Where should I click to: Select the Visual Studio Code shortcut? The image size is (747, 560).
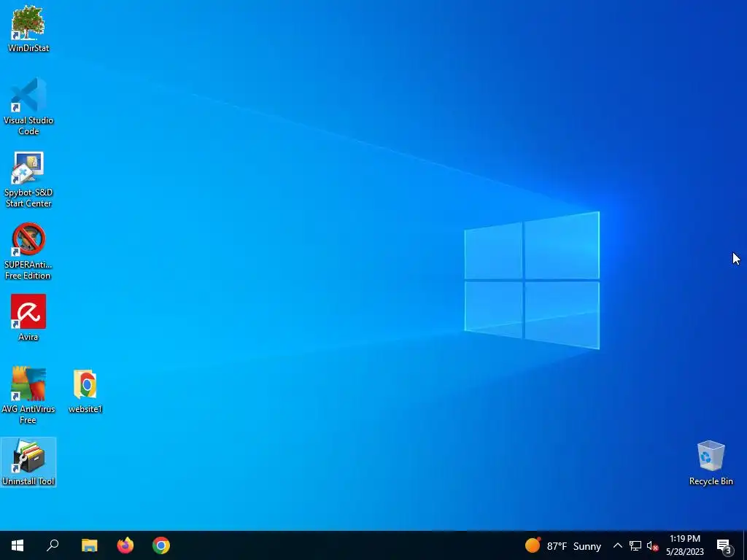click(x=28, y=106)
